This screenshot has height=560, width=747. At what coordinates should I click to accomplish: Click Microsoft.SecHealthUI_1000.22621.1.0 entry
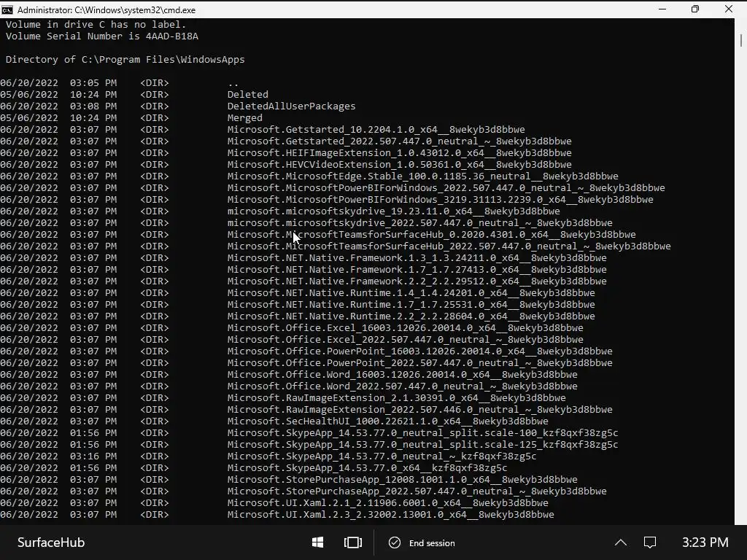pos(388,421)
